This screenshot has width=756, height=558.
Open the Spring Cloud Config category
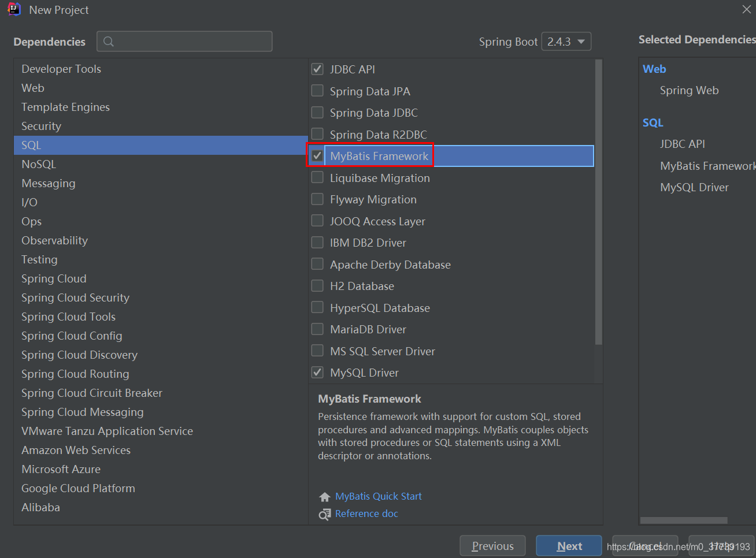(161, 336)
